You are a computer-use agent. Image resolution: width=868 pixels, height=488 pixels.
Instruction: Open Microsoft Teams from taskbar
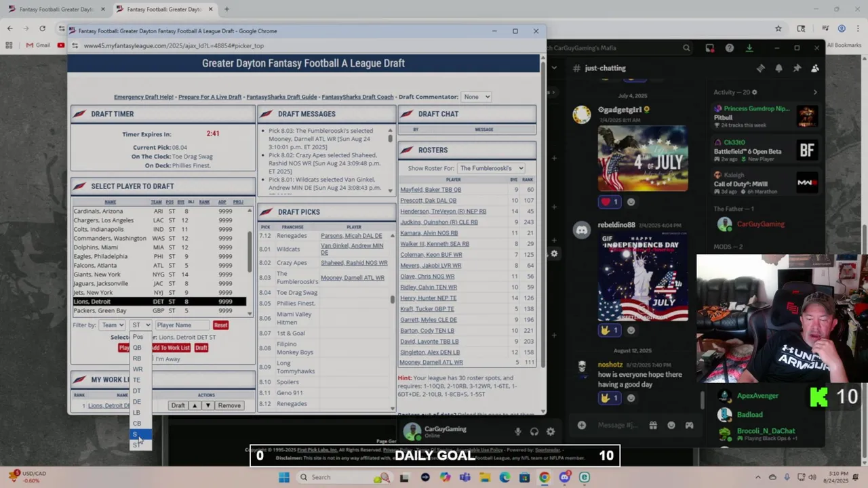(x=465, y=477)
